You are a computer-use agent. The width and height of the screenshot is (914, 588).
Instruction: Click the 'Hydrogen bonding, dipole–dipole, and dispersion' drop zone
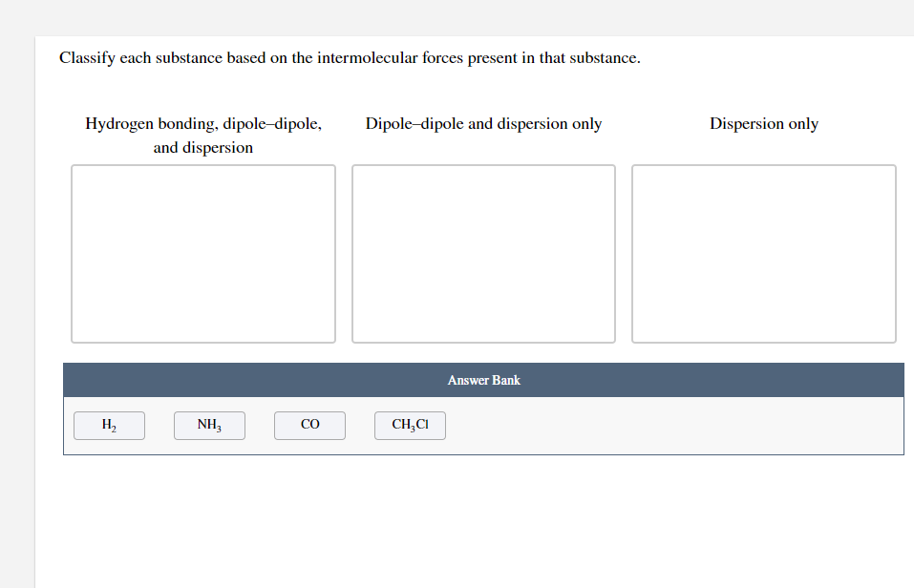tap(202, 253)
